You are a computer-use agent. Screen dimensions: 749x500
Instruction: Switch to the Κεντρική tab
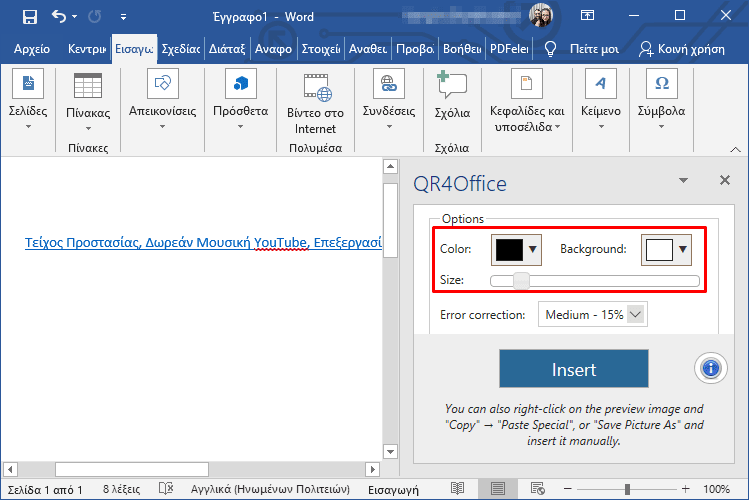tap(86, 49)
